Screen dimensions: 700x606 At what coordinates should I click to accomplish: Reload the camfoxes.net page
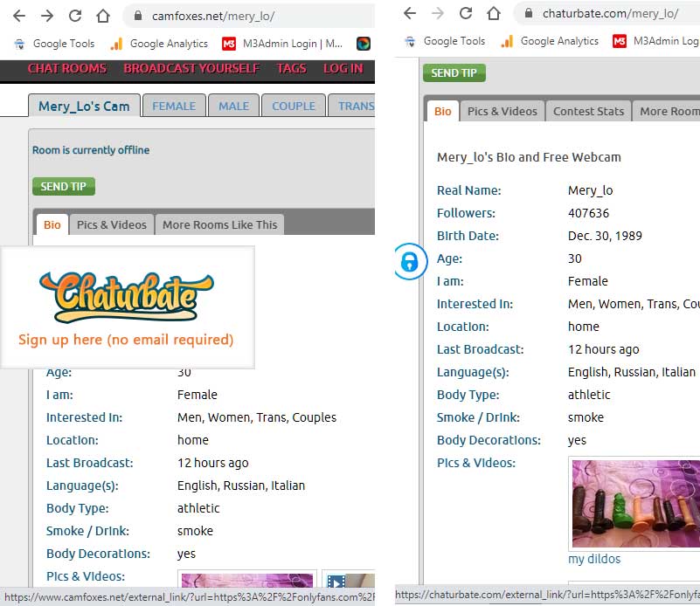tap(75, 16)
